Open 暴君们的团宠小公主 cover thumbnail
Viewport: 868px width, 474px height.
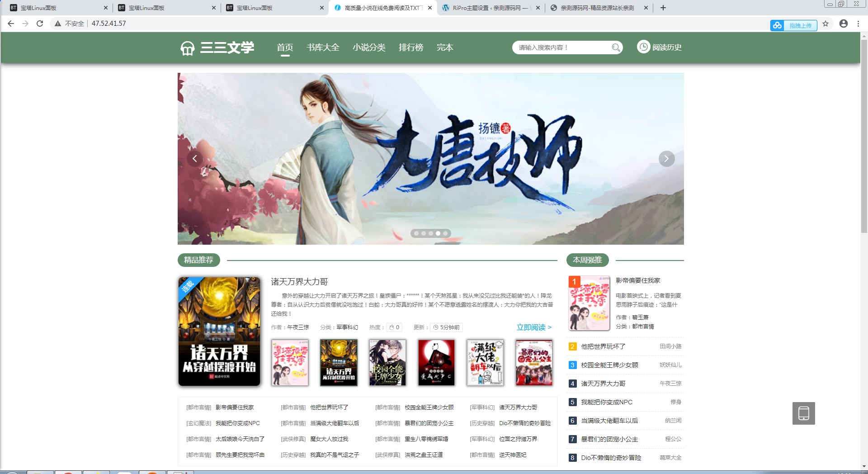pos(534,363)
